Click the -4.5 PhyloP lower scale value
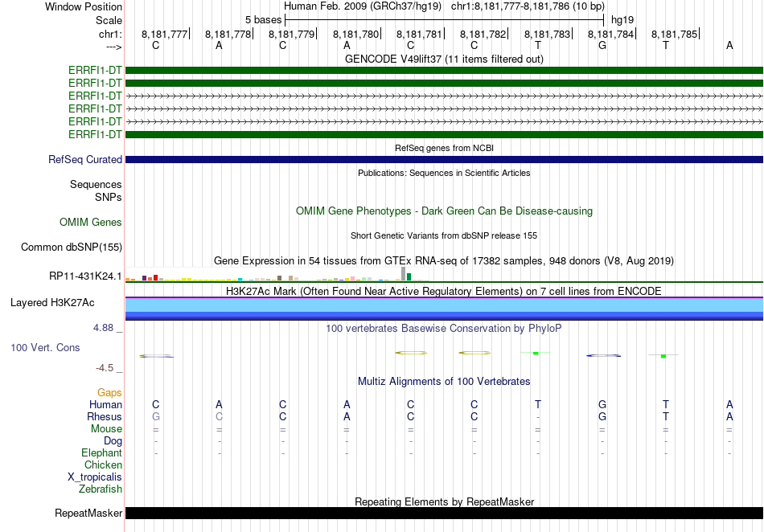Screen dimensions: 764x532 (x=105, y=368)
